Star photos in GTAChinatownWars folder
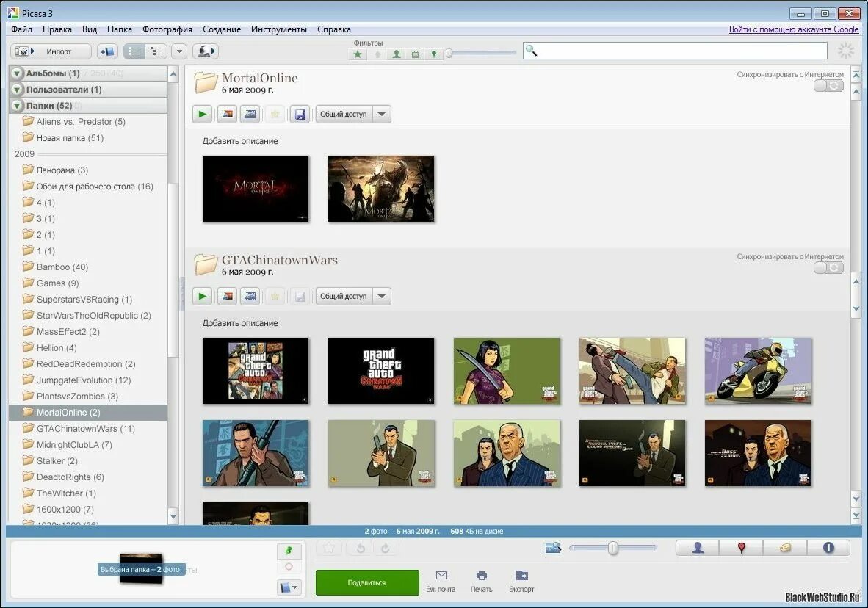Image resolution: width=868 pixels, height=608 pixels. (275, 296)
